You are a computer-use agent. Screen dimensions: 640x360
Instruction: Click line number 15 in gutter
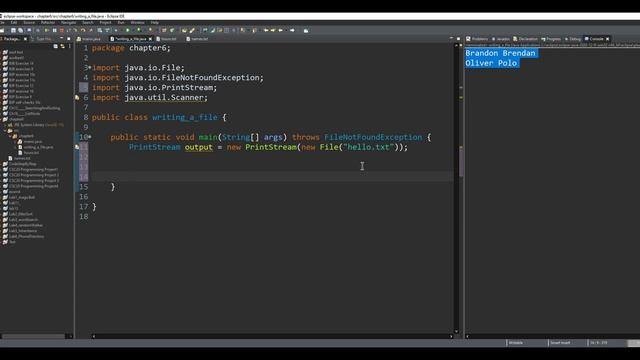tap(84, 187)
